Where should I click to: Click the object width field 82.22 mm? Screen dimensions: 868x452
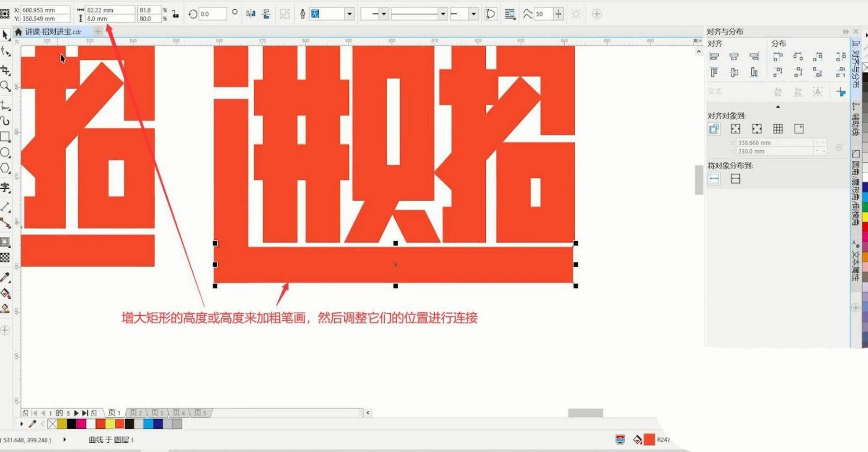[110, 10]
